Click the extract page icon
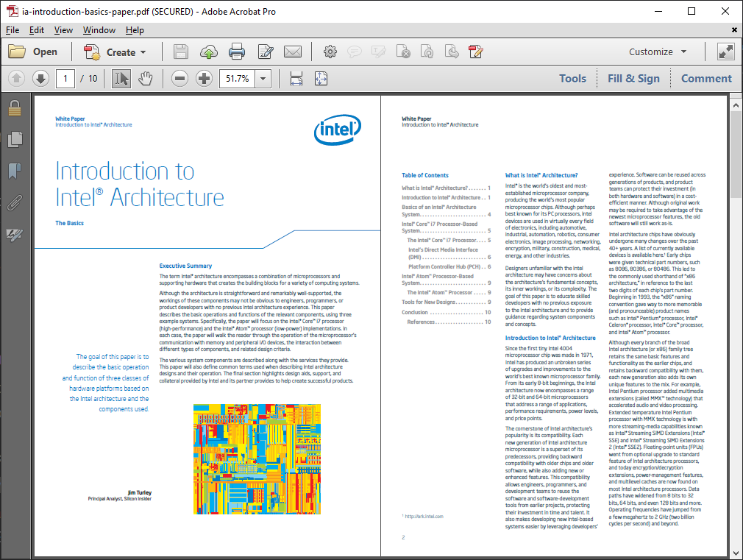 tap(452, 52)
